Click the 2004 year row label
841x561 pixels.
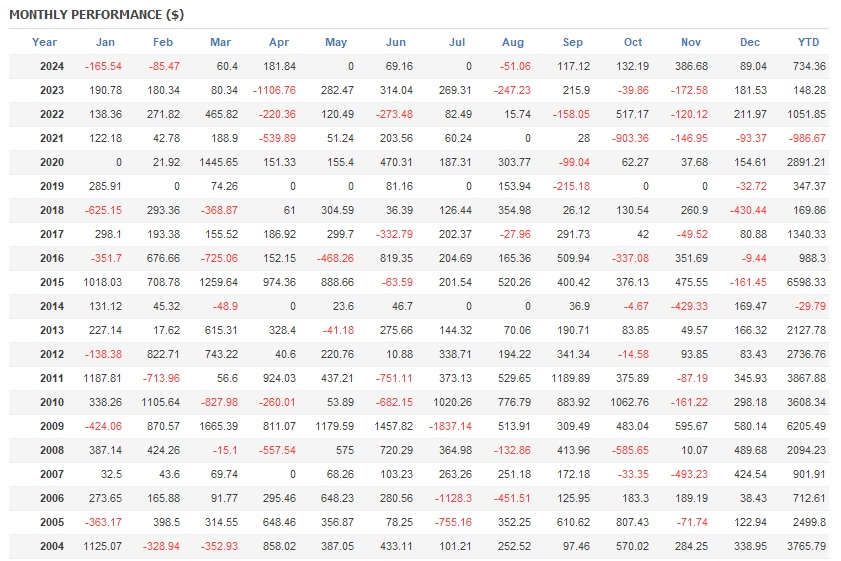(51, 546)
